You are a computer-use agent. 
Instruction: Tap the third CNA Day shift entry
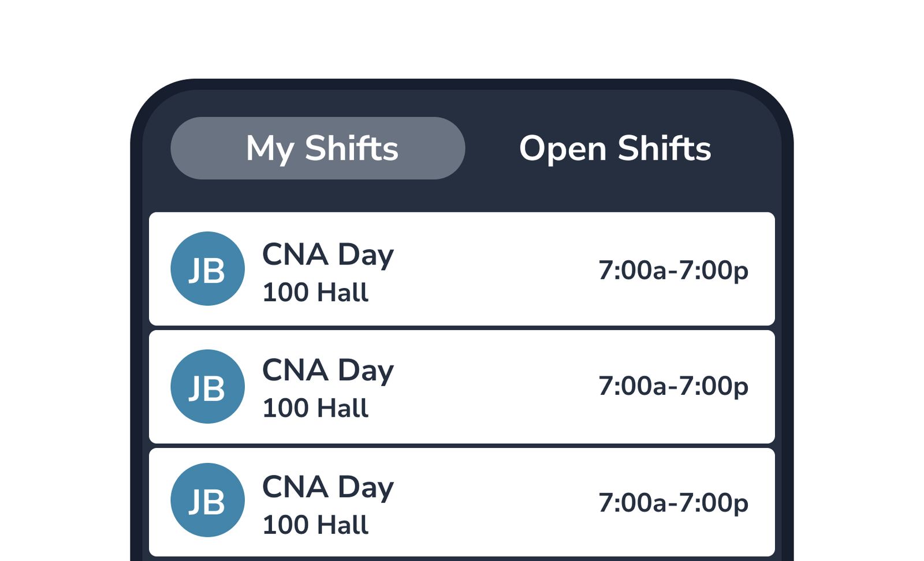pyautogui.click(x=462, y=500)
